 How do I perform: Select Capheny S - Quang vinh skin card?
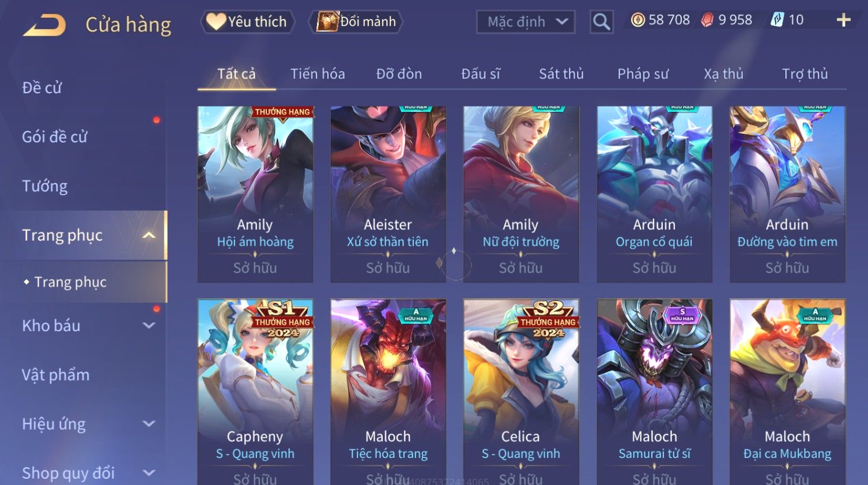[x=255, y=392]
